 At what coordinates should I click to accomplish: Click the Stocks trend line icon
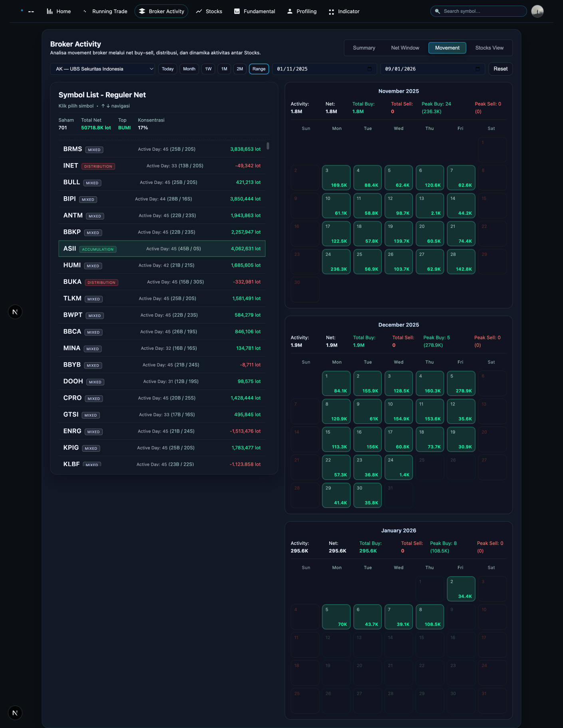[199, 12]
